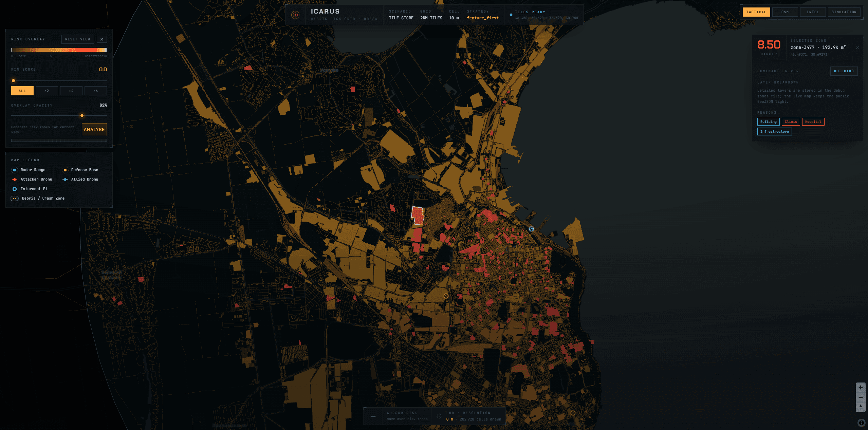Click the feature_first strategy value

click(483, 18)
